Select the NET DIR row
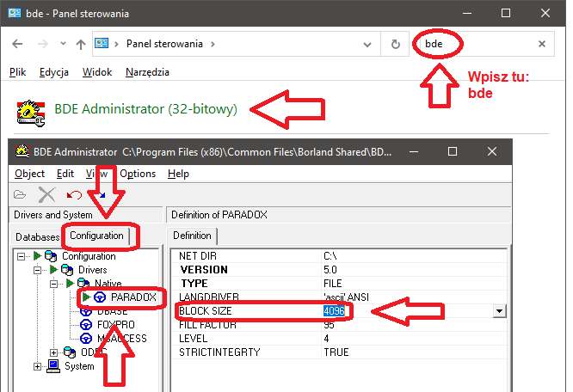The height and width of the screenshot is (392, 573). click(339, 256)
